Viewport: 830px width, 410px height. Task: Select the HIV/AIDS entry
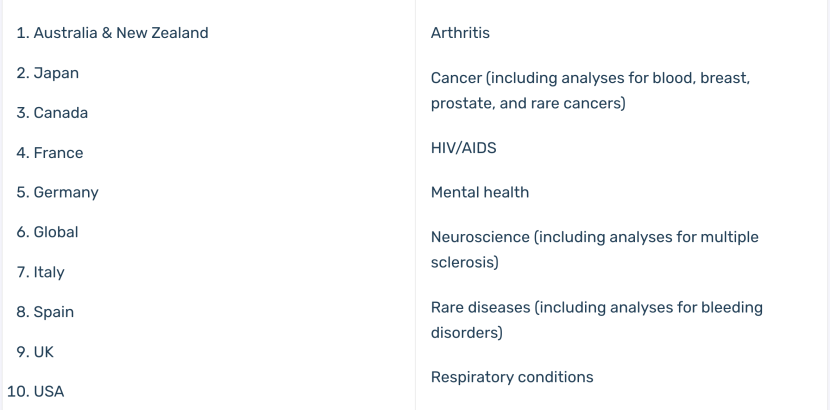[463, 148]
